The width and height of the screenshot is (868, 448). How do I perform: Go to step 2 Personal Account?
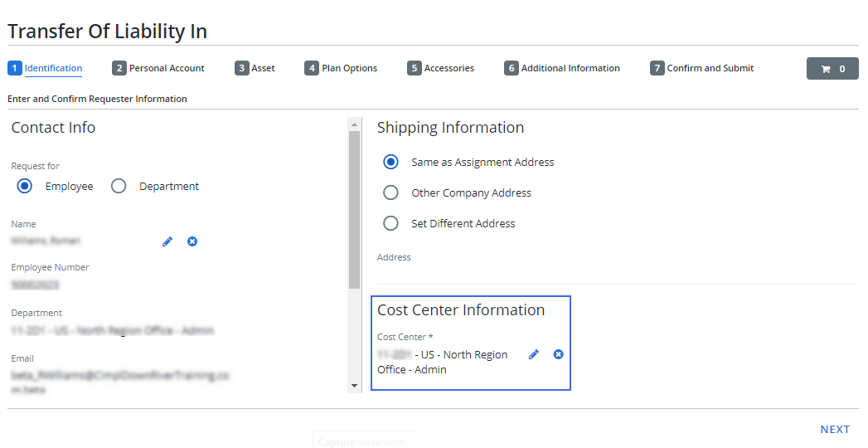[159, 68]
